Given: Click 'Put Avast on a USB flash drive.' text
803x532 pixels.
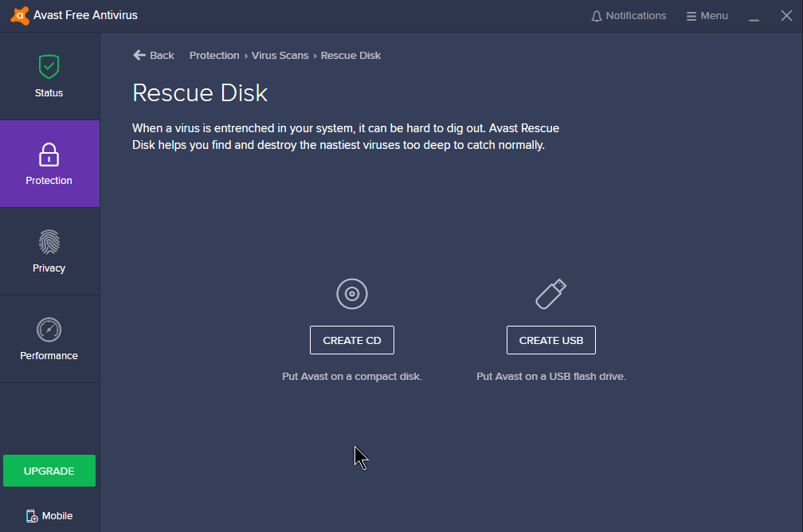Looking at the screenshot, I should [x=551, y=377].
